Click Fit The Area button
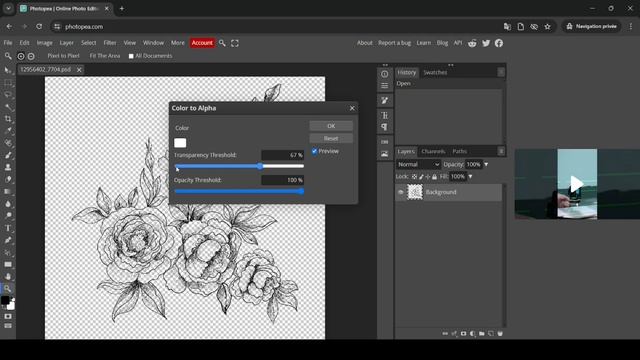Screen dimensions: 640x360 (105, 56)
